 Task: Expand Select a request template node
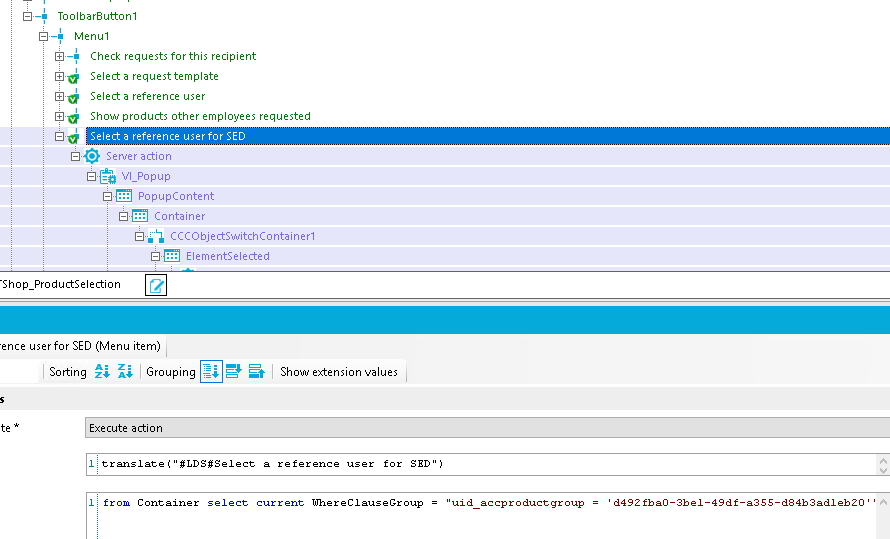tap(59, 76)
